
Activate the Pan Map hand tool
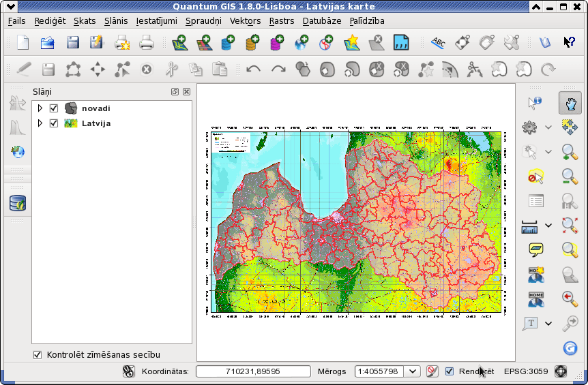coord(570,103)
